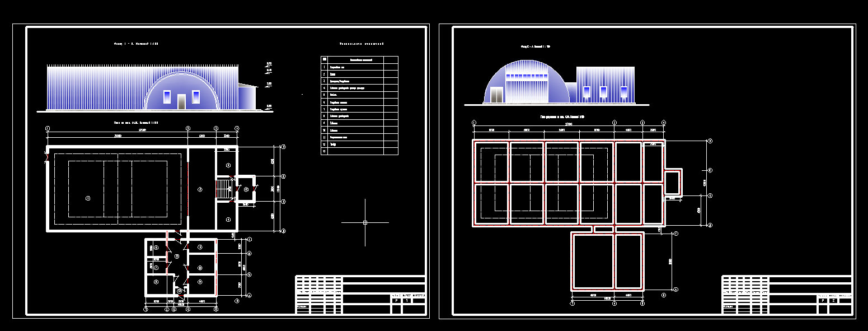Pick the staircase symbol in the floor plan
This screenshot has height=331, width=868.
224,188
